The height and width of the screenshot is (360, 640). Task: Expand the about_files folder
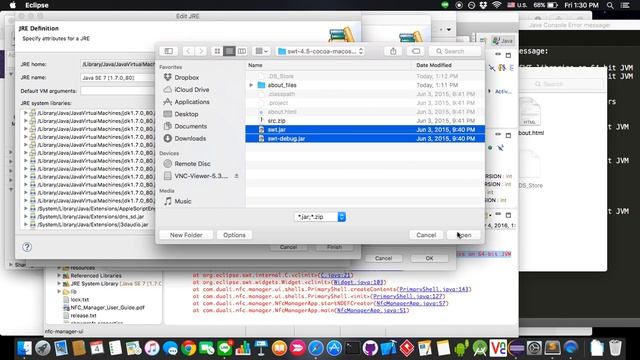click(x=251, y=85)
